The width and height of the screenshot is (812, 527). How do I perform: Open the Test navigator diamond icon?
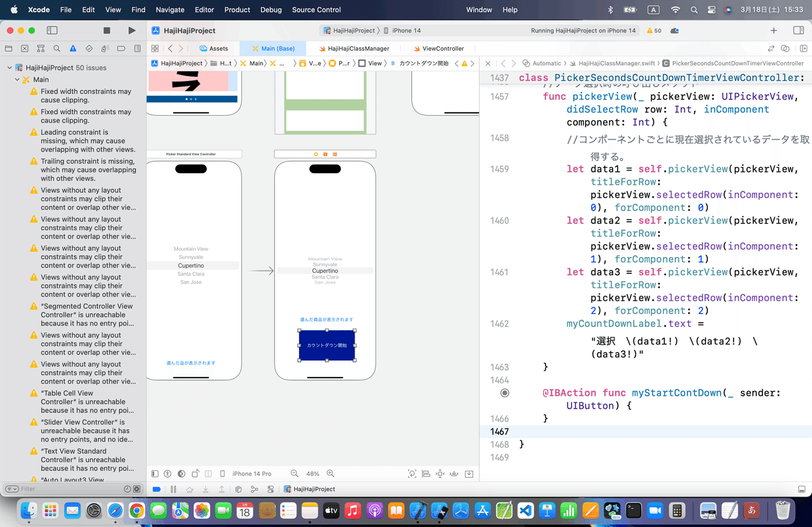[x=88, y=49]
